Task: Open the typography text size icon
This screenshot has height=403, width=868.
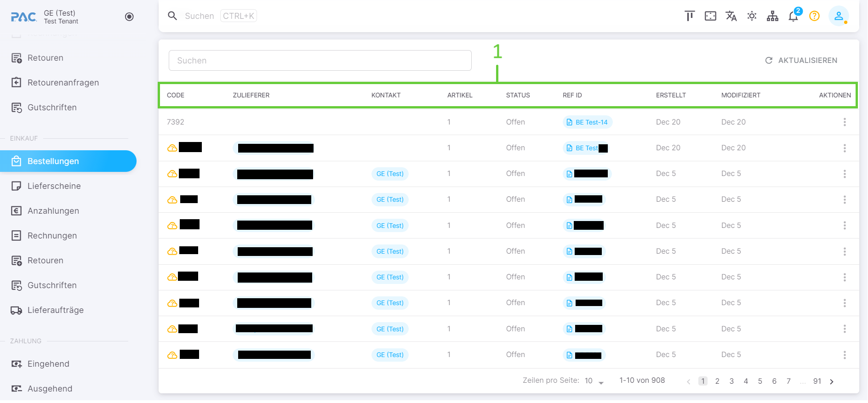Action: (690, 16)
